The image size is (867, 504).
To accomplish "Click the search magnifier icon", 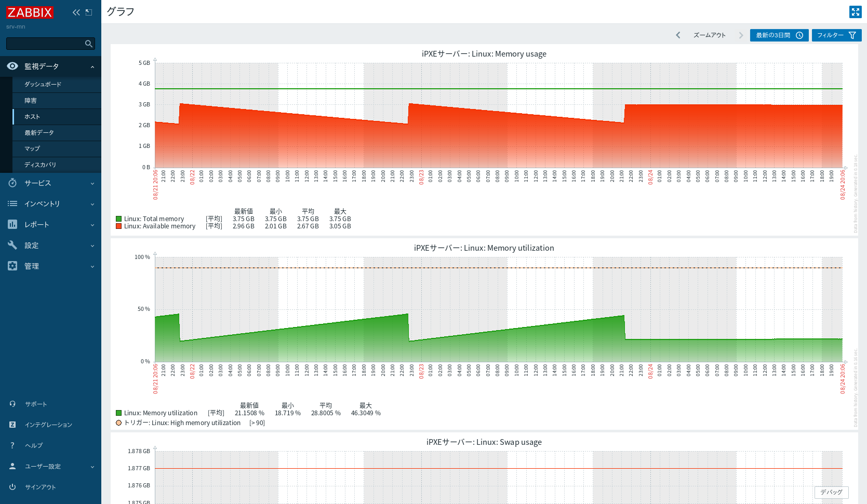I will pos(89,44).
